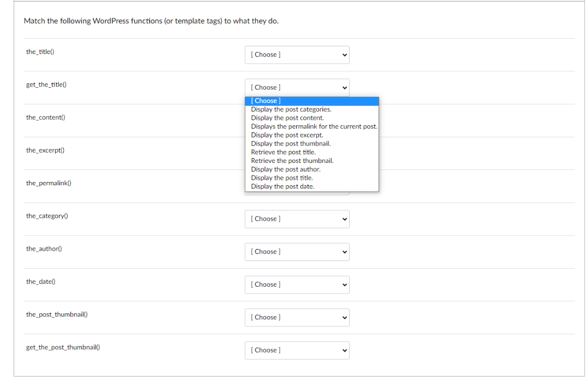Select 'Retrieve the post thumbnail.' option
Viewport: 588px width, 388px height.
(x=311, y=161)
